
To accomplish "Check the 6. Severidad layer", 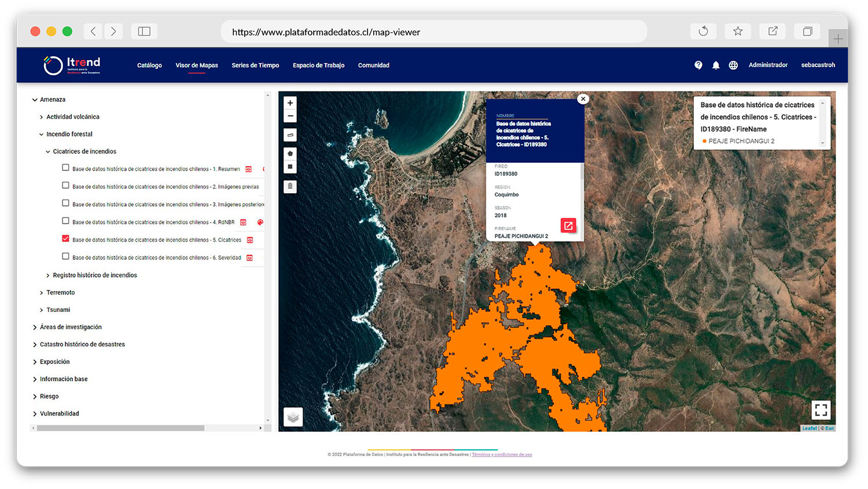I will 65,256.
